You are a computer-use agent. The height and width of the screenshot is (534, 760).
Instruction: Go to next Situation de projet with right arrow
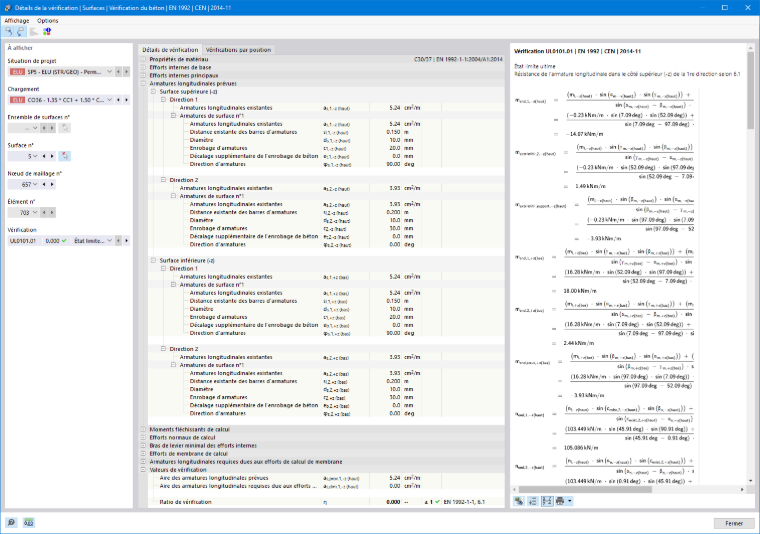click(x=127, y=72)
